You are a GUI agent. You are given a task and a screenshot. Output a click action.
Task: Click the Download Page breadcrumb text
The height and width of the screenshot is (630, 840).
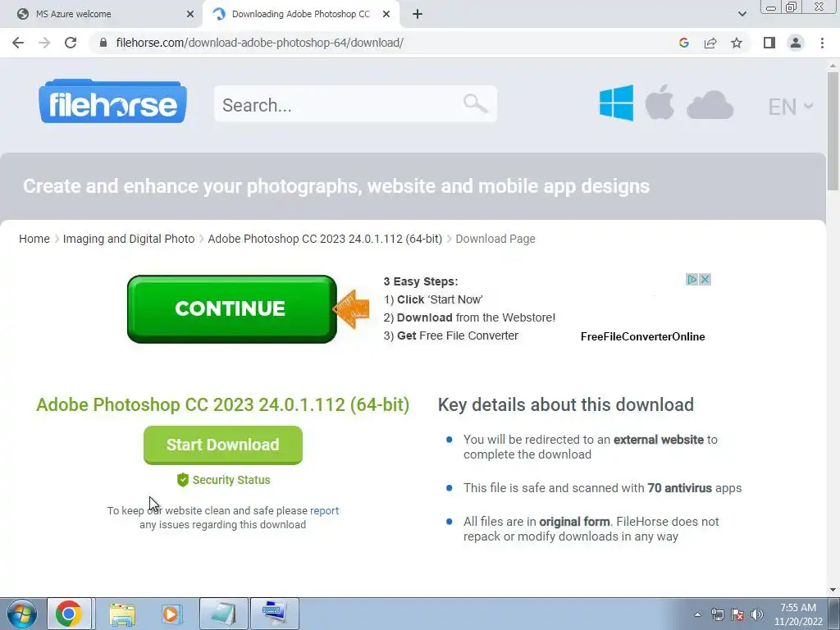pos(495,239)
